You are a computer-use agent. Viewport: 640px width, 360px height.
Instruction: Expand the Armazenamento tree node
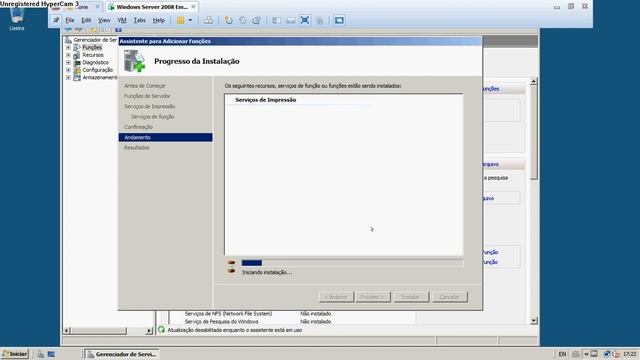68,77
